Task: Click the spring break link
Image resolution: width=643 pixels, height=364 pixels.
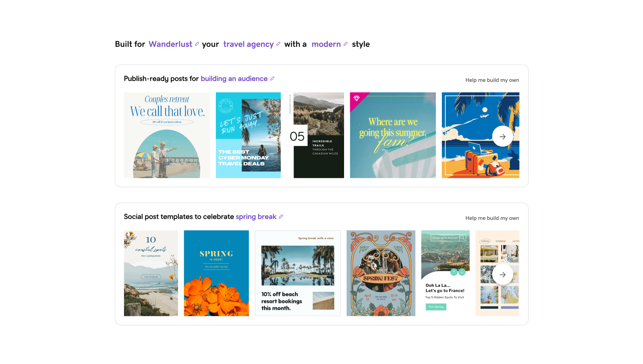Action: click(x=256, y=217)
